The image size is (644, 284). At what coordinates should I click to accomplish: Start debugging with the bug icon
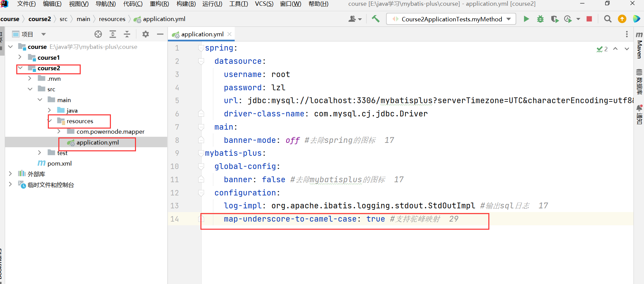point(540,19)
